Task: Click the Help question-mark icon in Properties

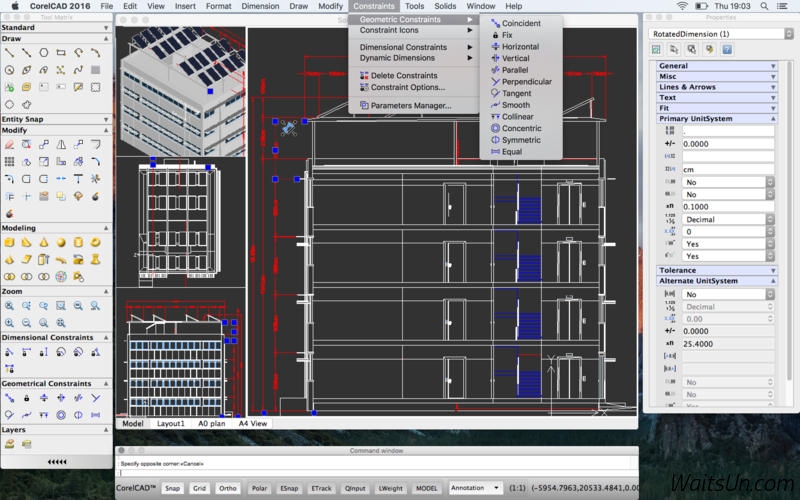Action: click(x=728, y=49)
